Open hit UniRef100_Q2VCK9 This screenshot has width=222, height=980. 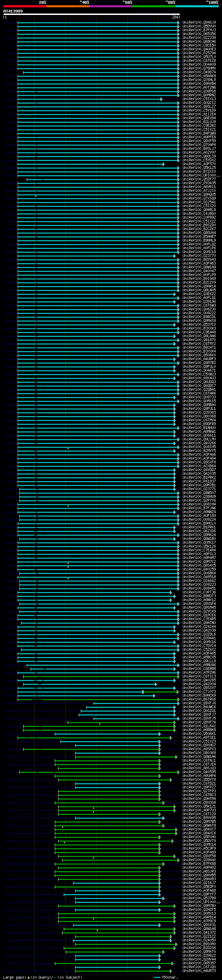[x=199, y=612]
